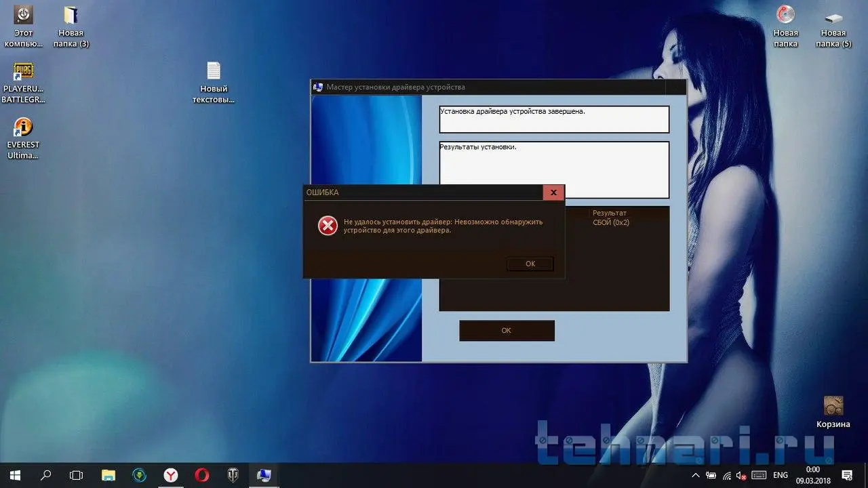The image size is (868, 488).
Task: Open Task View from the taskbar
Action: 77,475
